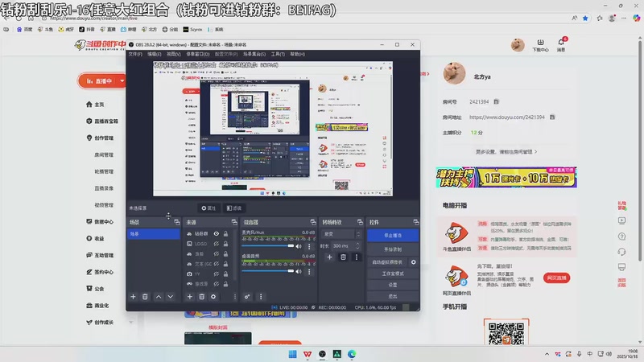Toggle lock on the 文本 (GDI) source
Image resolution: width=644 pixels, height=362 pixels.
(225, 264)
